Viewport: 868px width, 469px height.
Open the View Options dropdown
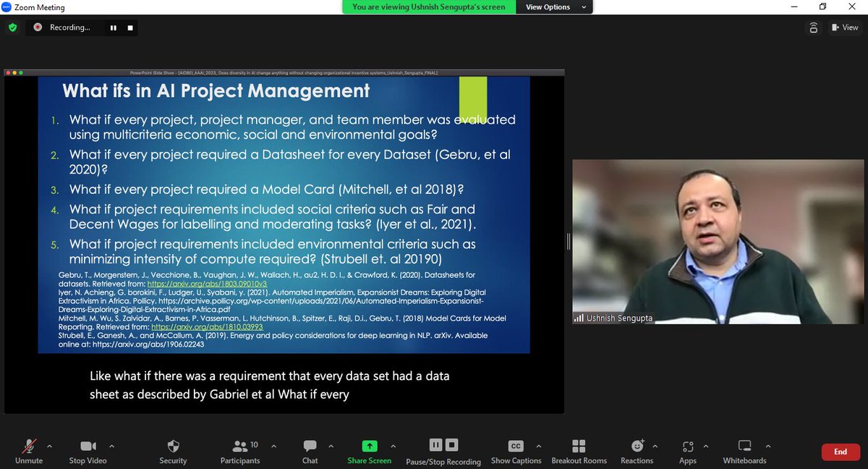tap(555, 7)
